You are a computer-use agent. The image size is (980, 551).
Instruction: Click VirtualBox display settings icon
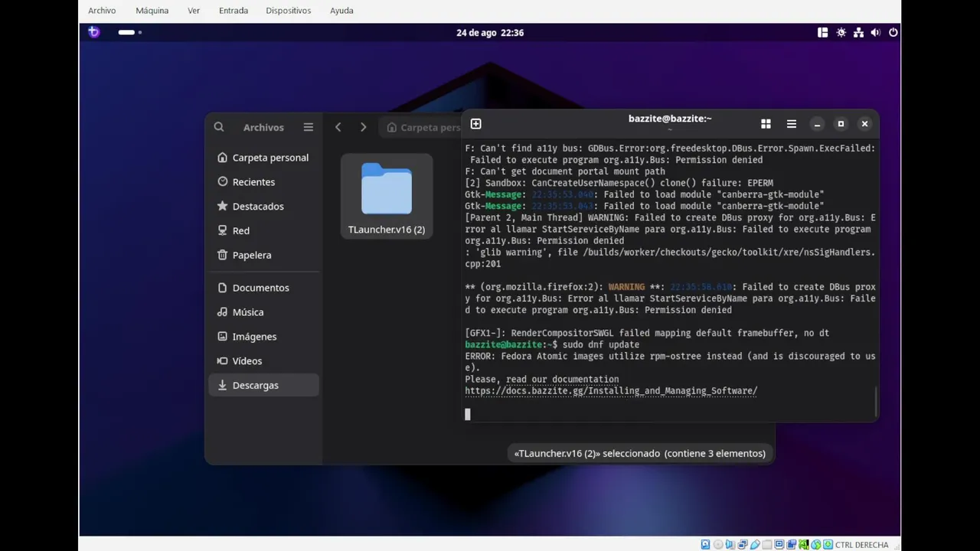click(779, 544)
